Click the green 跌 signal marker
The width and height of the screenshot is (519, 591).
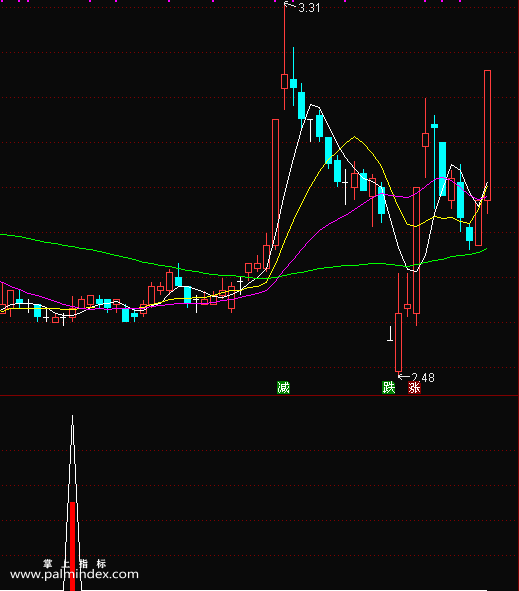click(x=389, y=387)
